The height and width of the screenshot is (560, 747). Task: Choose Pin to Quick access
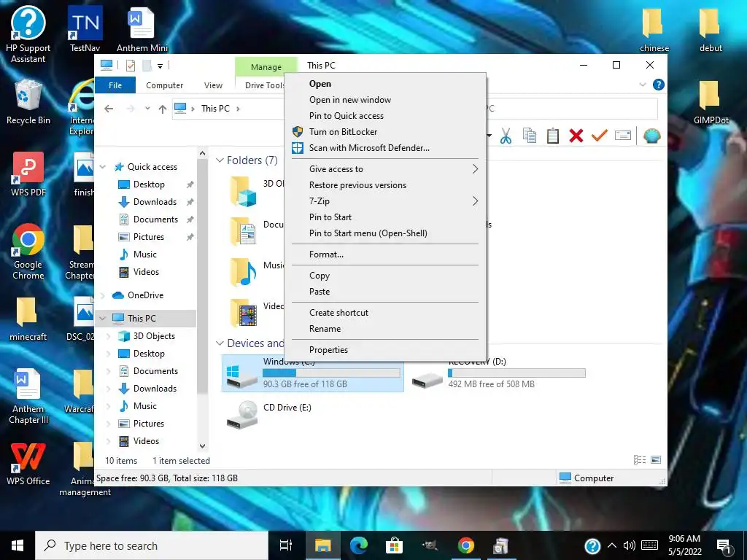pos(385,116)
